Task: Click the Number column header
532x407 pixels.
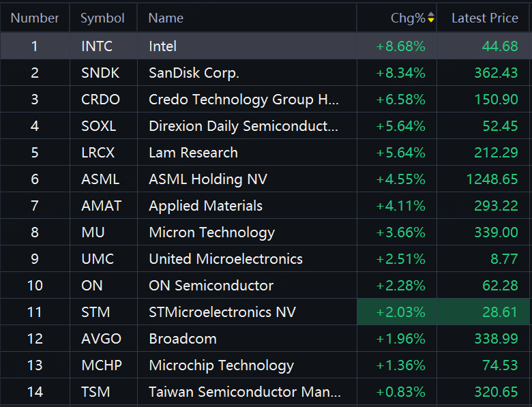Action: tap(35, 18)
